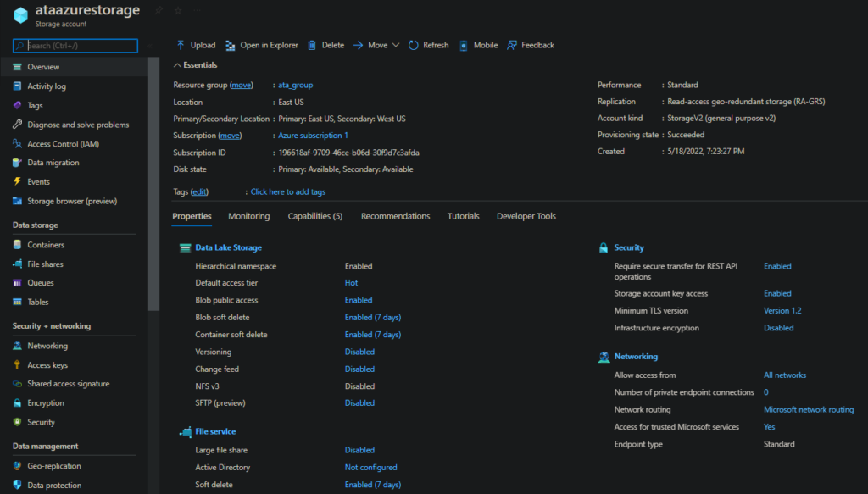Open the Capabilities (5) tab
The image size is (868, 494).
coord(314,216)
